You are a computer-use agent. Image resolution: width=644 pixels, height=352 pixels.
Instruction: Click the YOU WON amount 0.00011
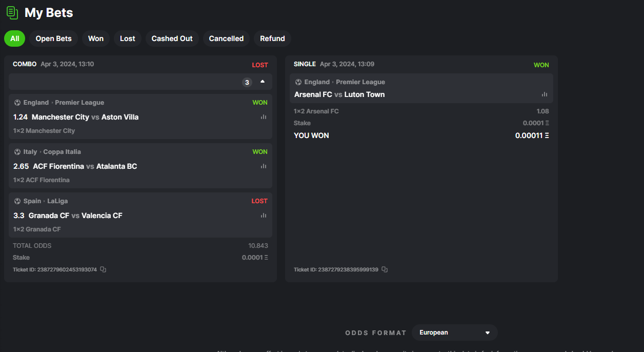pos(532,135)
